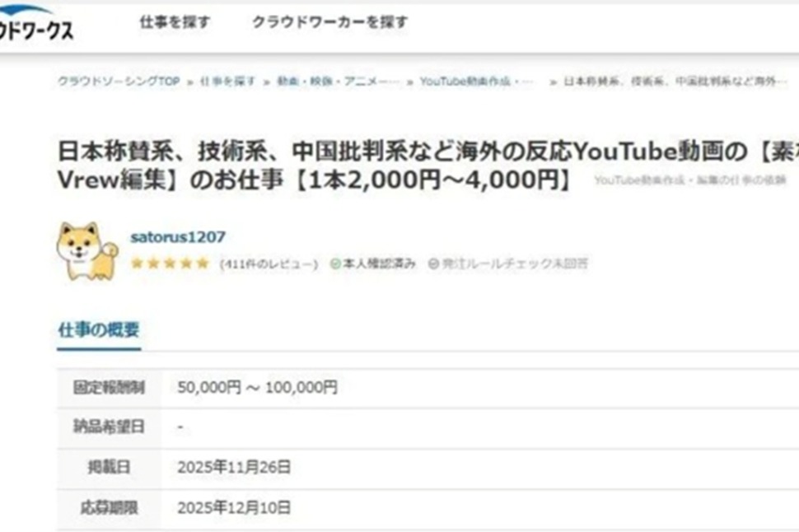View the 411件のレビュー reviews
Screen dimensions: 799x532
(268, 264)
